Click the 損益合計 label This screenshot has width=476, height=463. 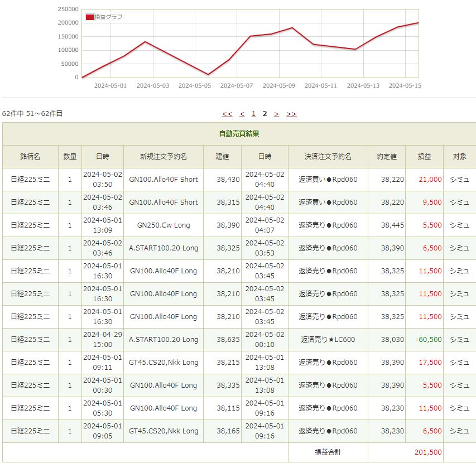328,452
